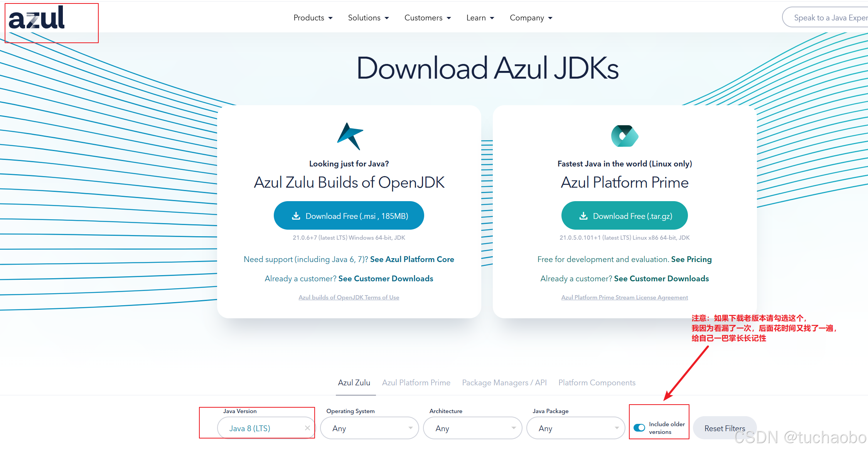Screen dimensions: 868x452
Task: Click the Azul Zulu star icon
Action: tap(349, 136)
